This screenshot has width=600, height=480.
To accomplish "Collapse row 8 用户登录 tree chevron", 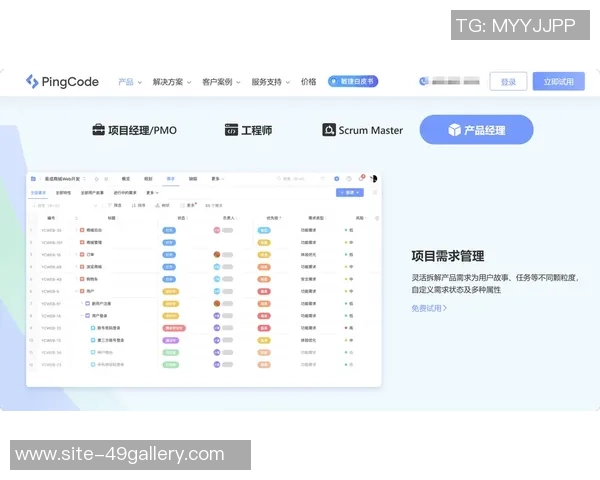I will [82, 316].
